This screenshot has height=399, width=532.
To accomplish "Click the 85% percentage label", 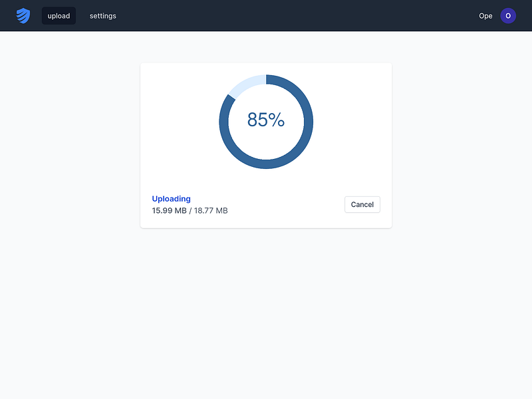I will pos(265,120).
